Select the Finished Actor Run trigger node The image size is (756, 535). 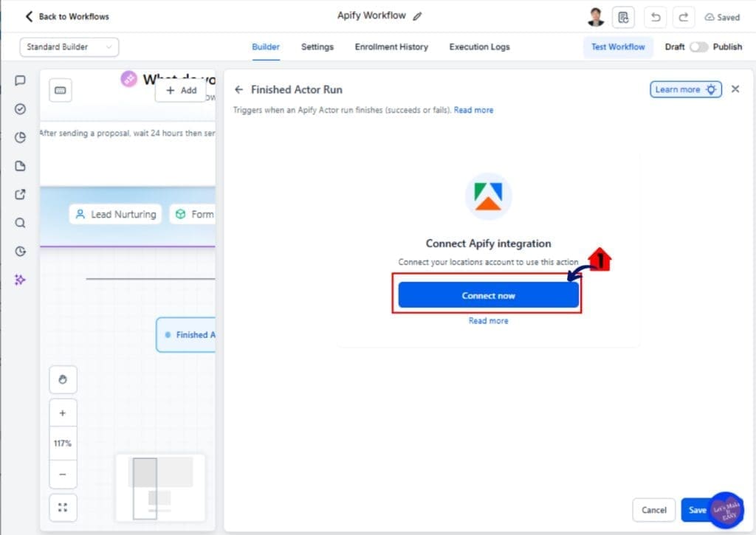[x=186, y=334]
